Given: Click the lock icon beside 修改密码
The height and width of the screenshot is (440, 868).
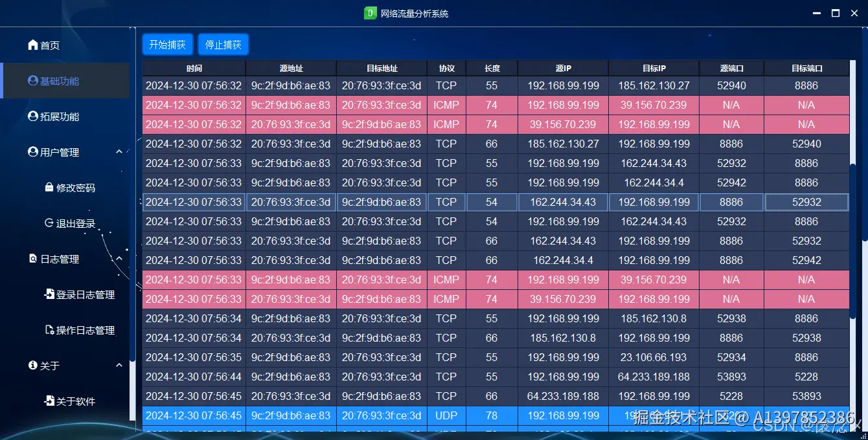Looking at the screenshot, I should 49,188.
